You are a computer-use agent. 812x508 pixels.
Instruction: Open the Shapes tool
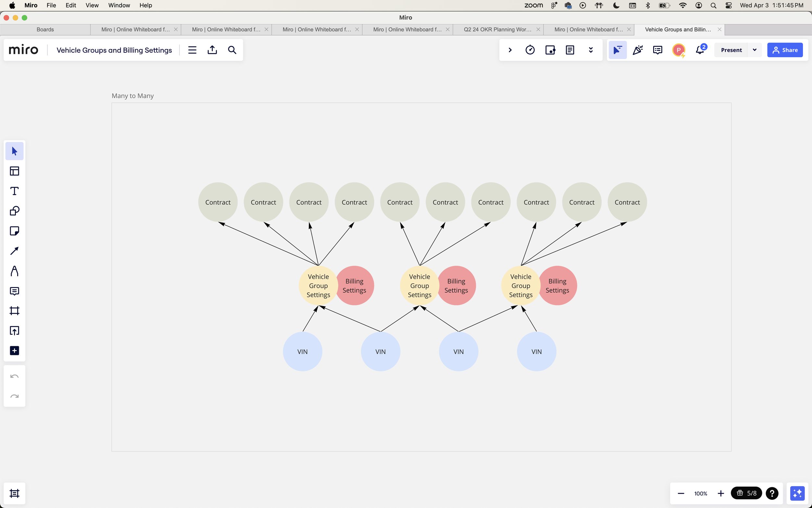[14, 211]
